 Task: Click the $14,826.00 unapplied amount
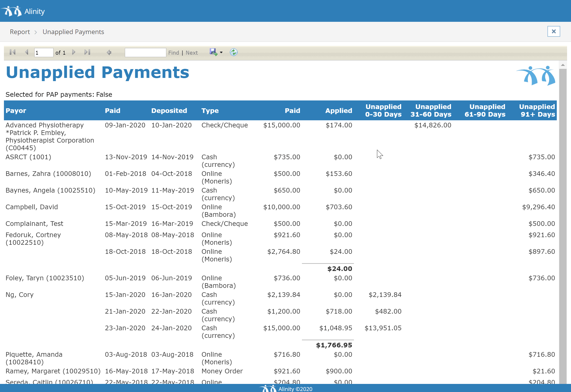(433, 125)
